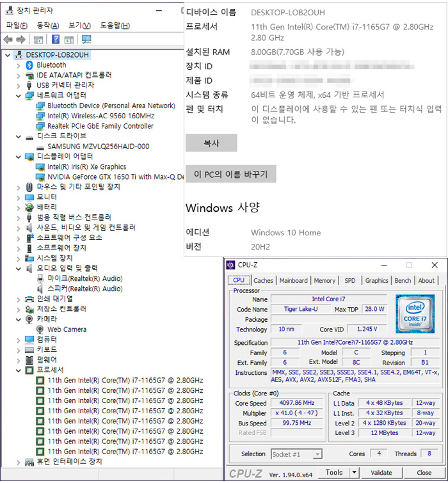Switch to the Mainboard tab
Screen dimensions: 448x483
tap(293, 280)
